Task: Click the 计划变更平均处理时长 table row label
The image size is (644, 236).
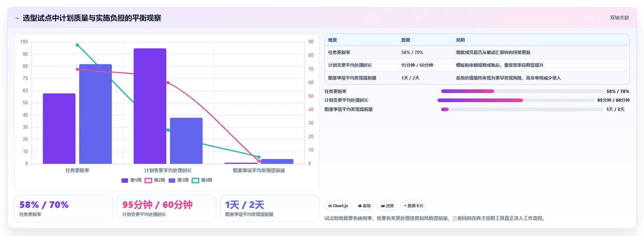Action: coord(350,65)
